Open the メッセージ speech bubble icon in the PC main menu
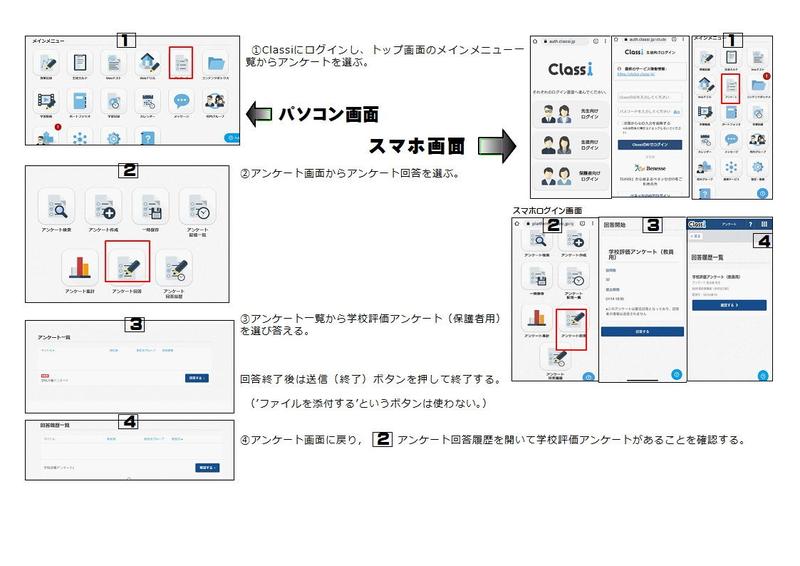800x566 pixels. (x=180, y=101)
